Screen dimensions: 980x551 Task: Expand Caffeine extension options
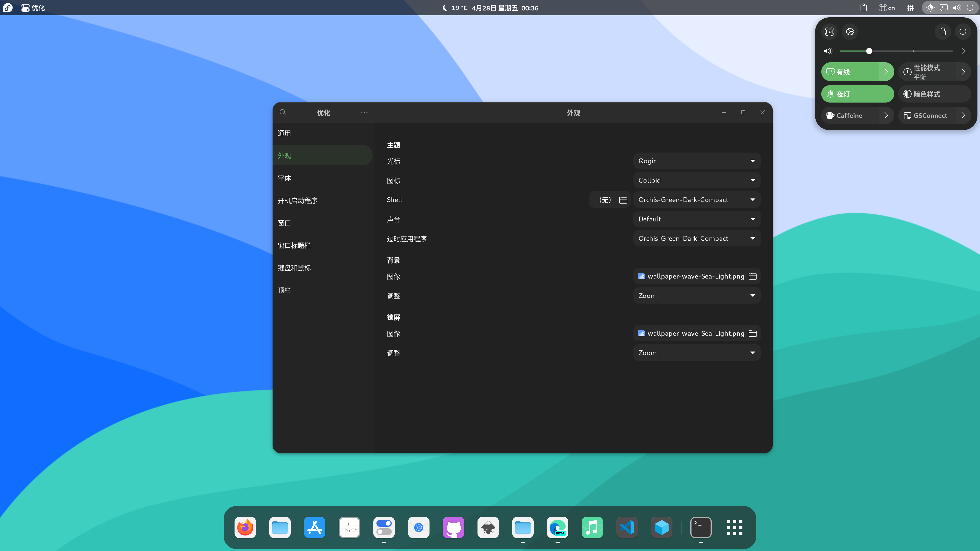click(x=886, y=115)
